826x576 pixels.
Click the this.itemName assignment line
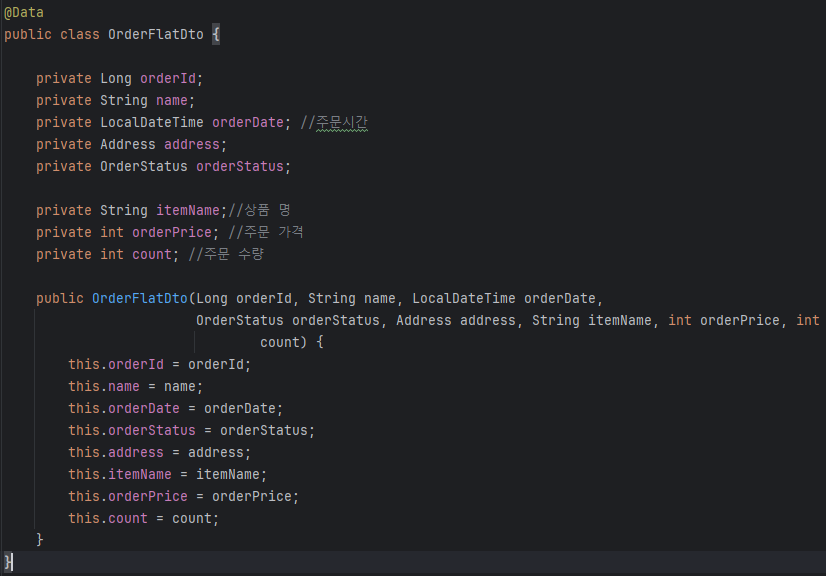[168, 475]
